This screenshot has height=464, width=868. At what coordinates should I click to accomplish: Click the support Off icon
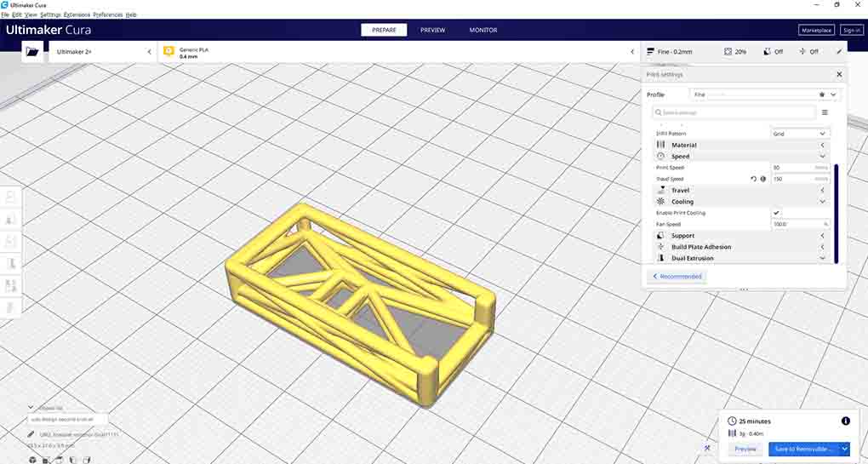[767, 51]
